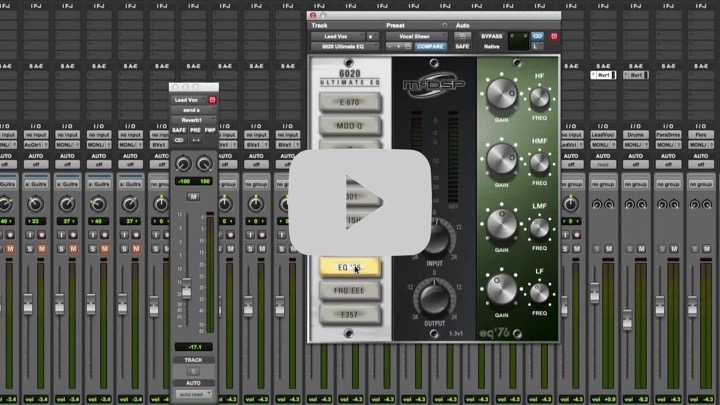
Task: Open the Lead Vox track selector in plugin header
Action: click(x=337, y=36)
